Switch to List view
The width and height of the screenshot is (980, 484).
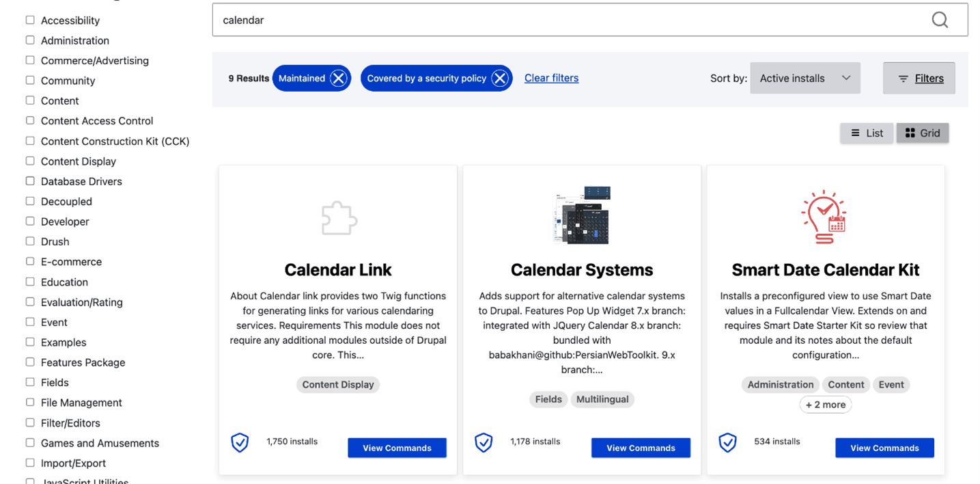point(866,133)
